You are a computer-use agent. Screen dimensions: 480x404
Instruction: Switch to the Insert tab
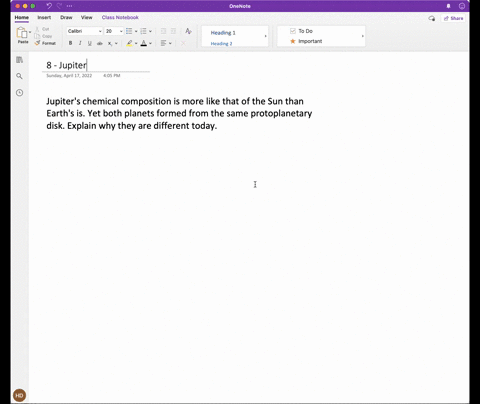(44, 17)
